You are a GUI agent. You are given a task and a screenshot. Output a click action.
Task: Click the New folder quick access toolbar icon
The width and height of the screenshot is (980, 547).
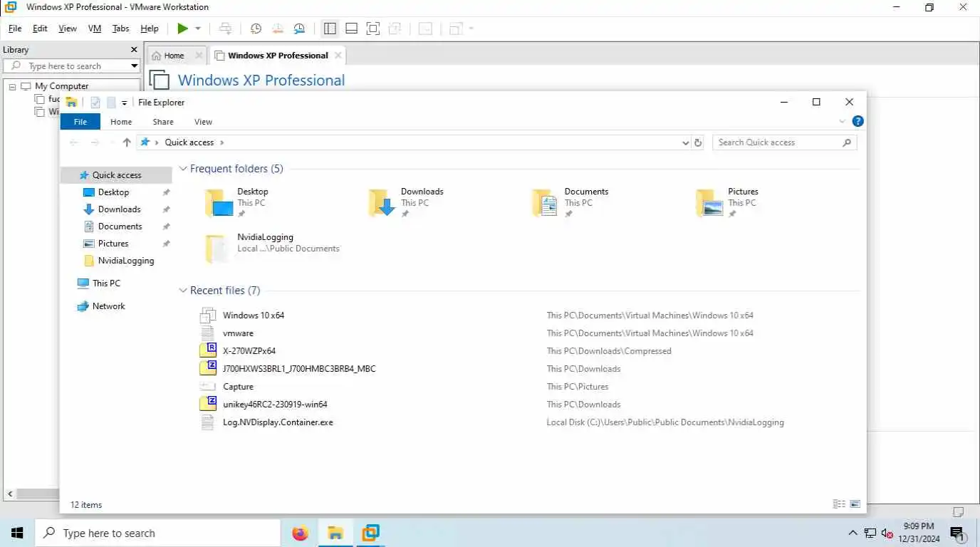click(111, 103)
